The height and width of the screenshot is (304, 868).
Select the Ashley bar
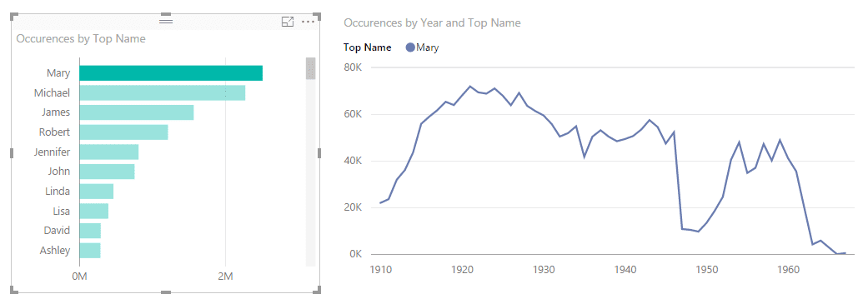(x=90, y=251)
